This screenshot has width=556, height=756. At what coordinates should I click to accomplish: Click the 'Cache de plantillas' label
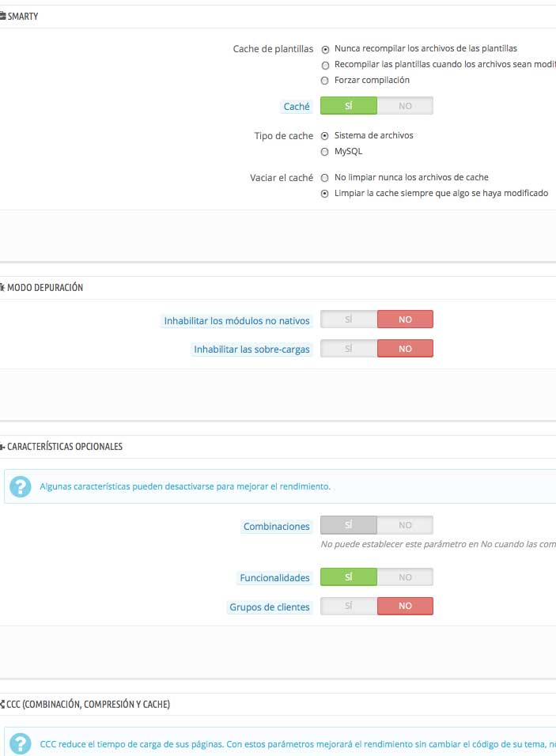(x=273, y=49)
